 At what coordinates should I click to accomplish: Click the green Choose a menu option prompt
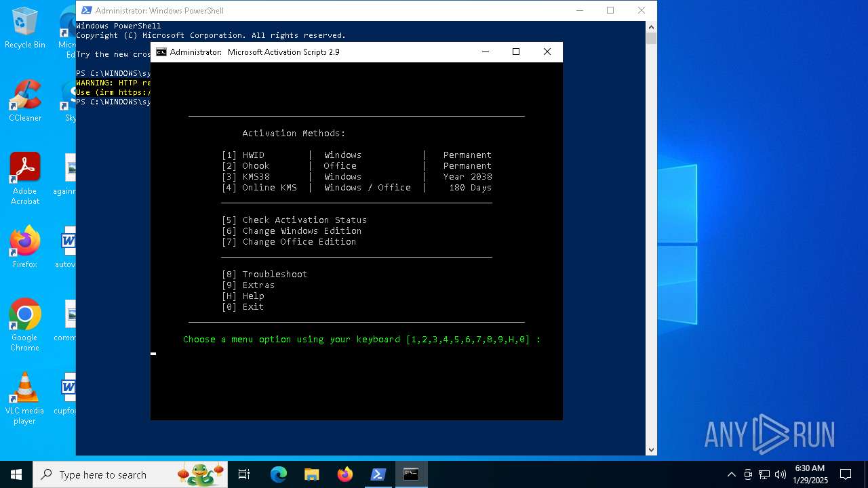click(362, 340)
